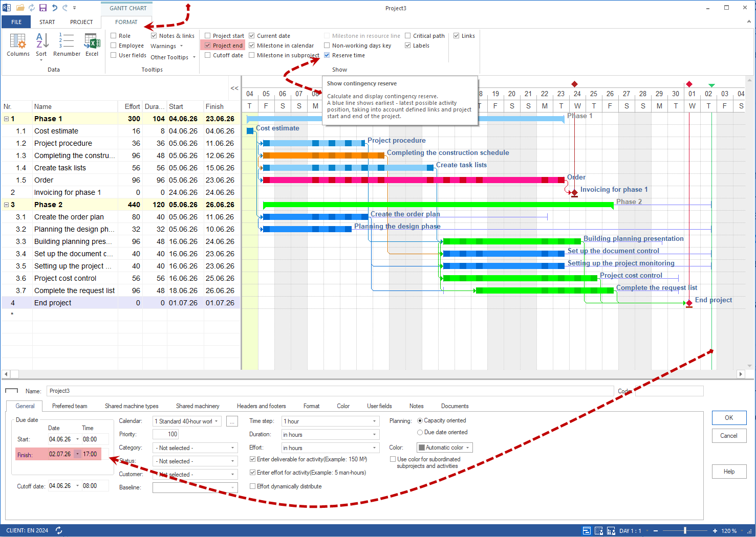This screenshot has height=537, width=756.
Task: Enable the Critical path checkbox
Action: click(x=408, y=36)
